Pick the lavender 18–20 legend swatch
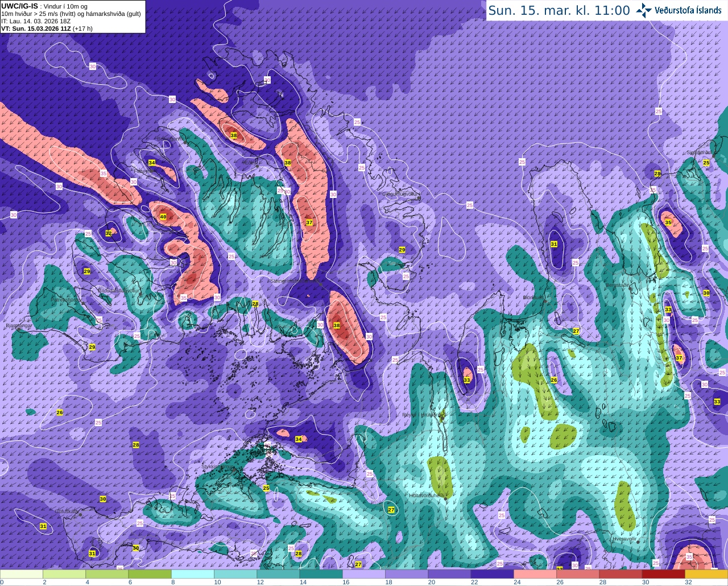 click(407, 574)
